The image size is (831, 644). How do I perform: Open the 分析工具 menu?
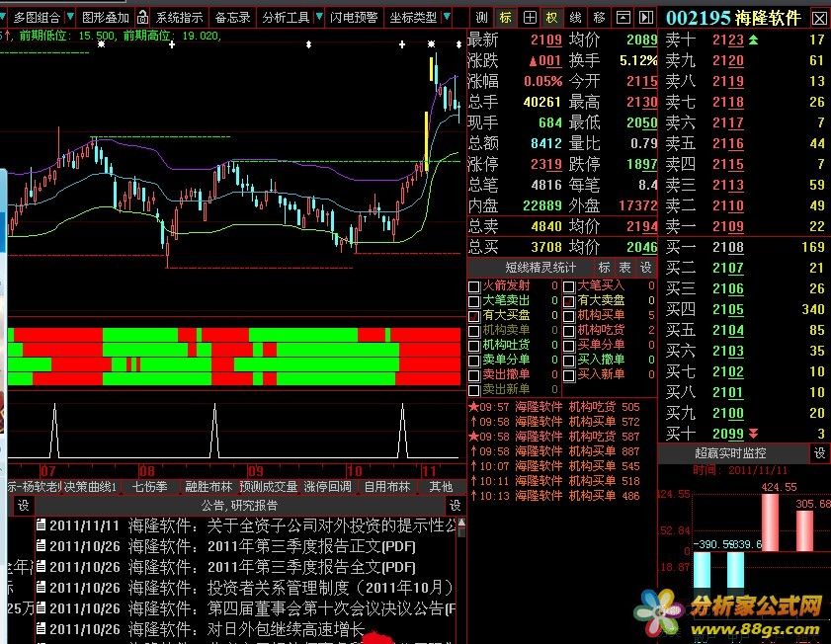[x=286, y=18]
